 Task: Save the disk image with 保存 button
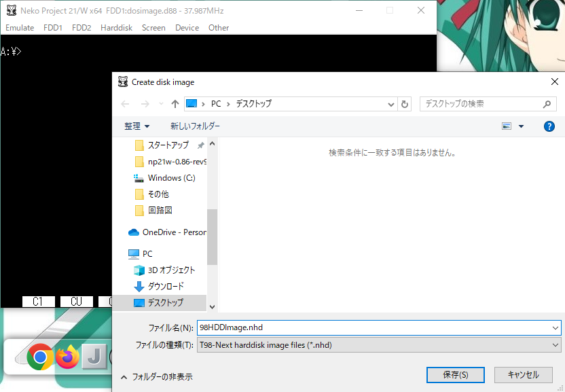coord(455,374)
